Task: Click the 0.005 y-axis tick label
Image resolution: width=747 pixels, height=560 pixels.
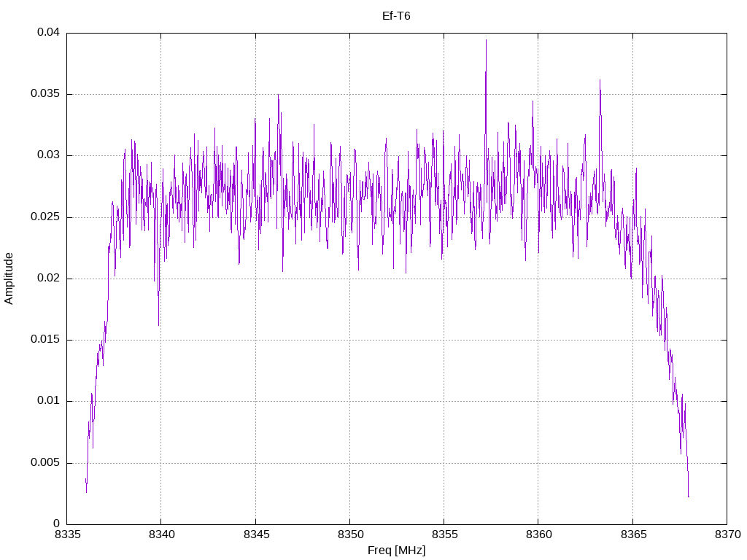Action: pyautogui.click(x=45, y=462)
